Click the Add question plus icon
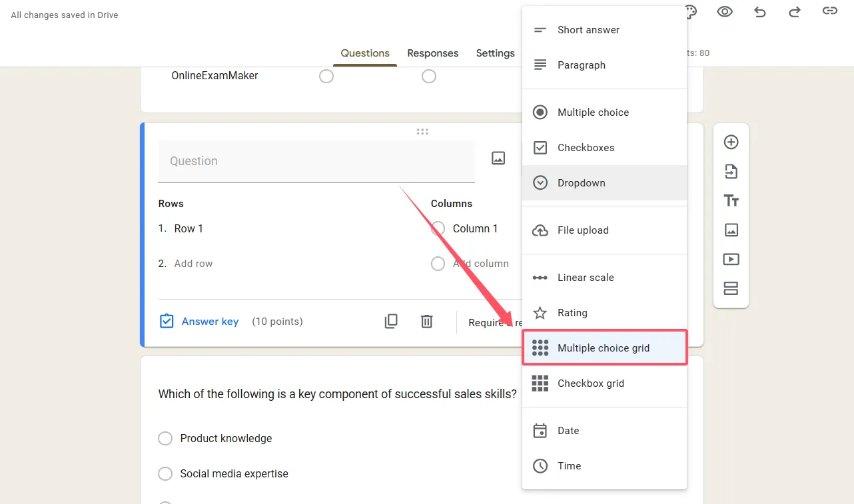The image size is (854, 504). point(731,142)
